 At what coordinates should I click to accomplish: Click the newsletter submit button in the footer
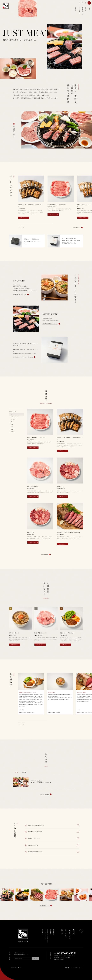[x=35, y=958]
